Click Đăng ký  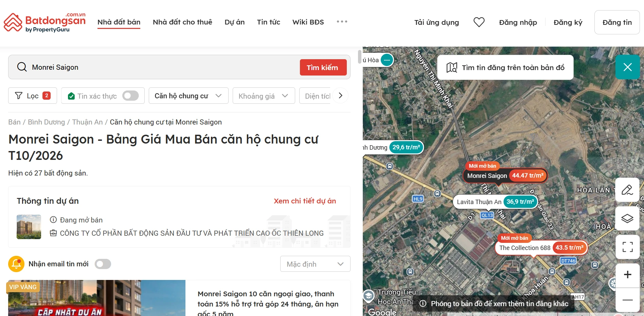coord(568,22)
